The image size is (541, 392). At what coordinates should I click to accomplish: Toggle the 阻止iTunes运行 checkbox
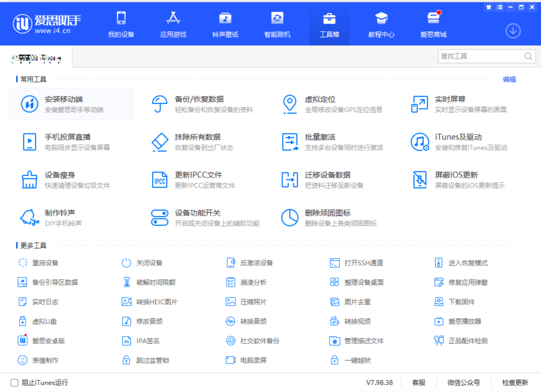(14, 383)
